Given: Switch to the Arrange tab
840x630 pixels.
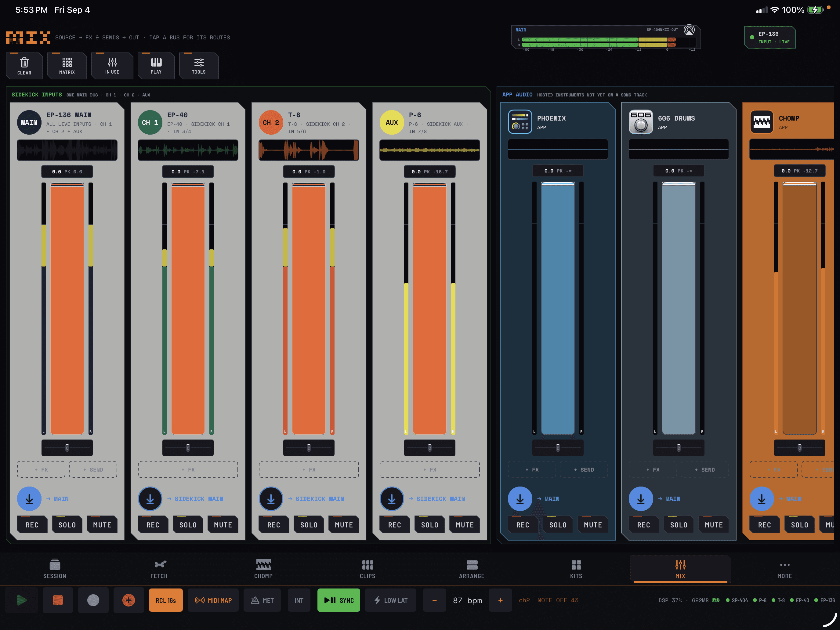Looking at the screenshot, I should click(472, 568).
